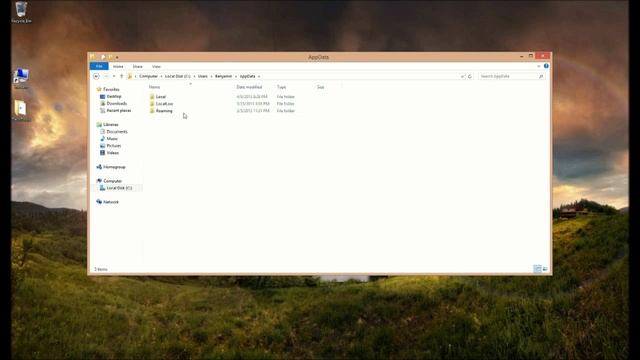Screen dimensions: 640x360
Task: Click the user name breadcrumb before AppData
Action: tap(223, 76)
